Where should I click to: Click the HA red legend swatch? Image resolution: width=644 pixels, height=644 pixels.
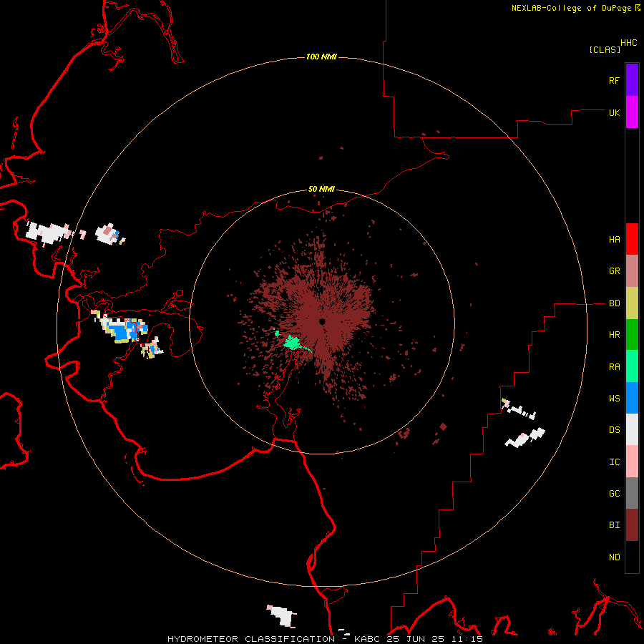click(x=632, y=239)
